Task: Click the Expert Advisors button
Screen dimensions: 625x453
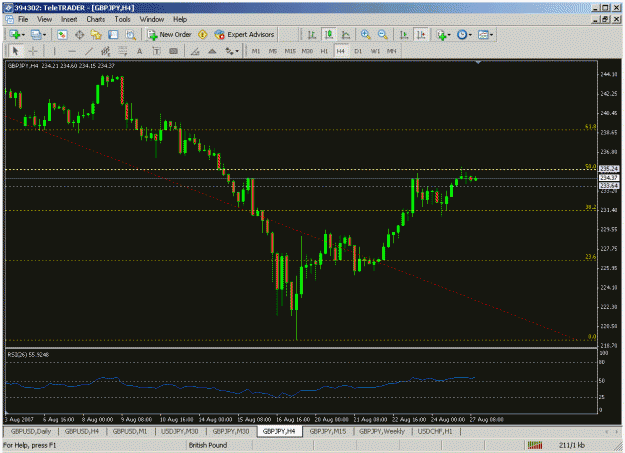Action: (x=244, y=35)
